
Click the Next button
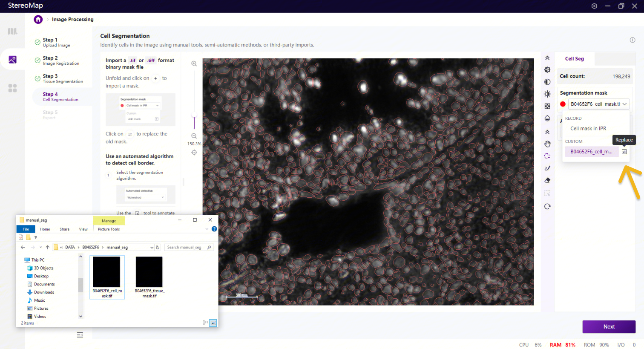click(x=609, y=326)
